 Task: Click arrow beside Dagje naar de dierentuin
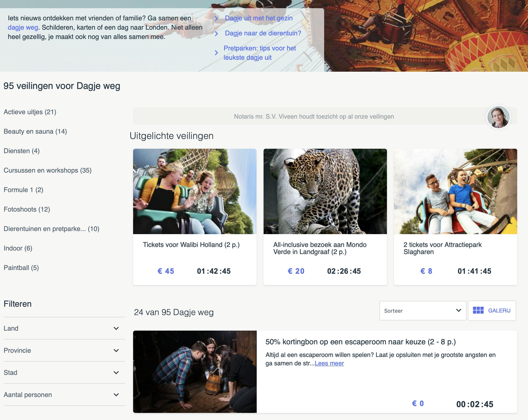click(216, 34)
